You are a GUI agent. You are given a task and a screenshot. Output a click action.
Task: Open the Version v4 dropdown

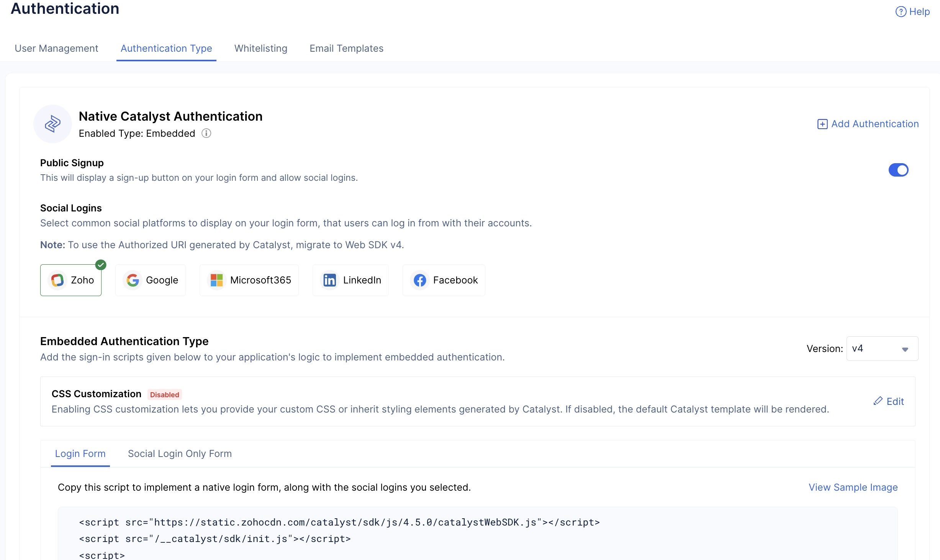[x=882, y=349]
